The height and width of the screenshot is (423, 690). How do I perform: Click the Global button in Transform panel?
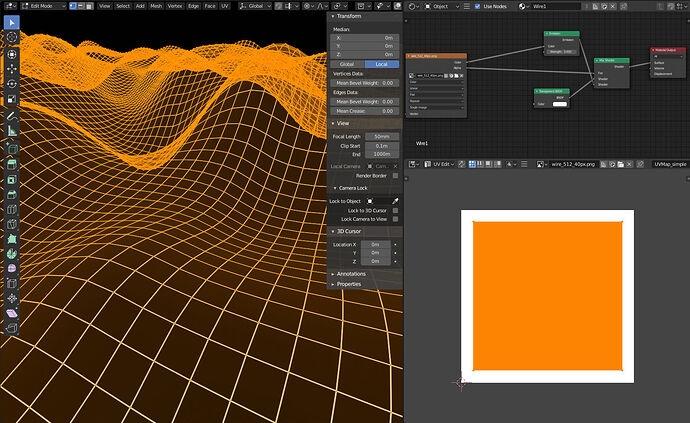[x=347, y=64]
